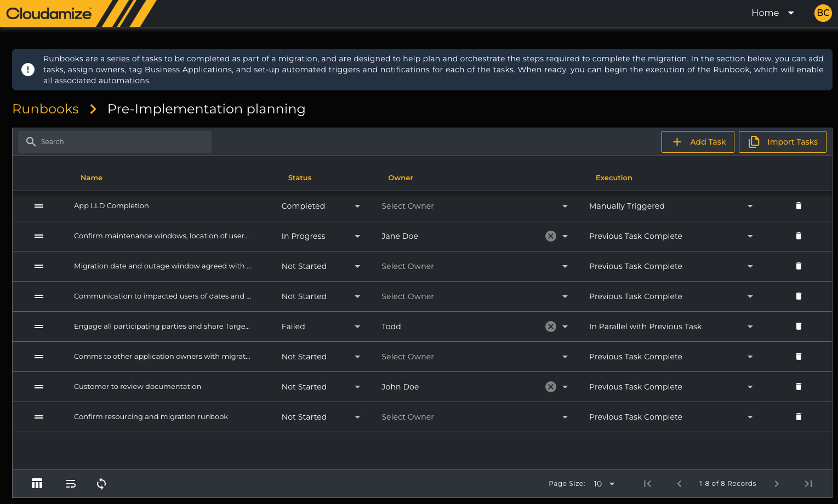This screenshot has height=504, width=838.
Task: Sort by the Execution column header
Action: coord(614,178)
